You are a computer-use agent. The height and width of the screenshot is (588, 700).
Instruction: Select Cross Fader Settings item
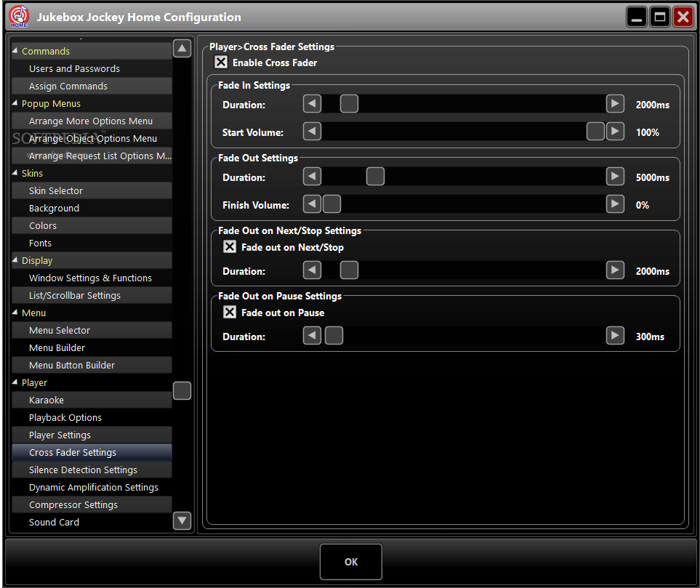pyautogui.click(x=92, y=452)
